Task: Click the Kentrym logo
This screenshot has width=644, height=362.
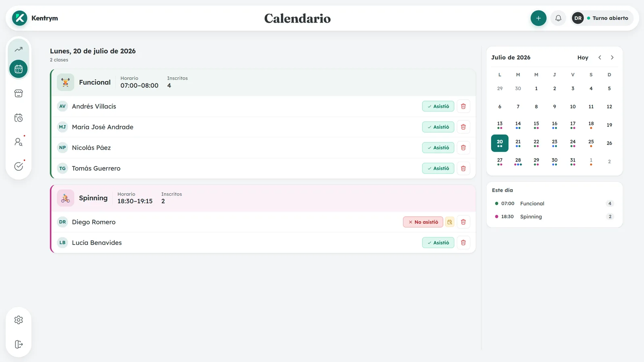Action: (x=20, y=18)
